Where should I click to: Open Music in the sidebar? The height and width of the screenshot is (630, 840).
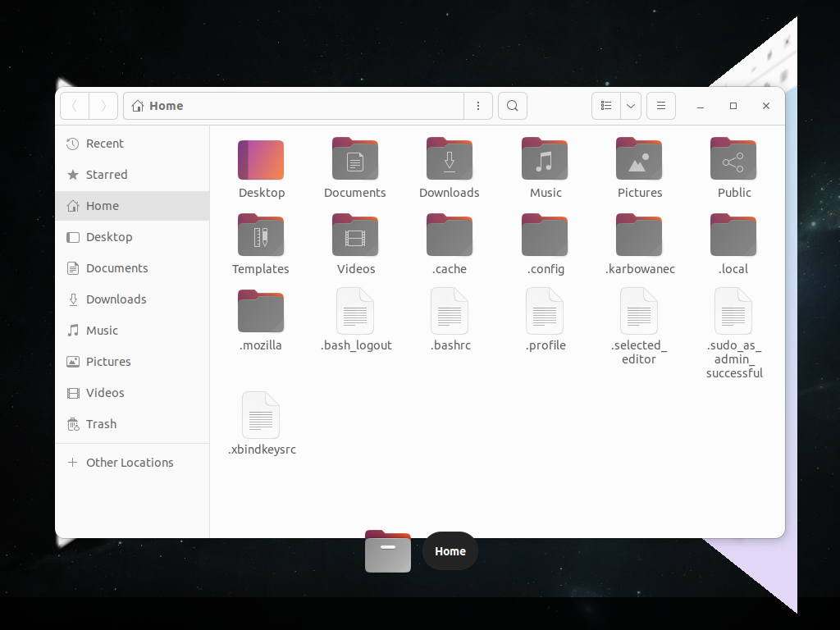(132, 331)
